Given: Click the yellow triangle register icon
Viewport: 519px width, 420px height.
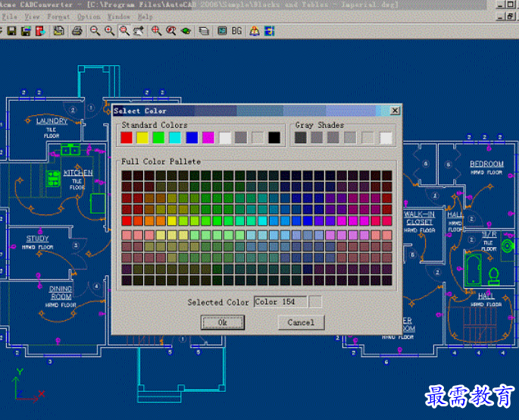Looking at the screenshot, I should coord(255,31).
